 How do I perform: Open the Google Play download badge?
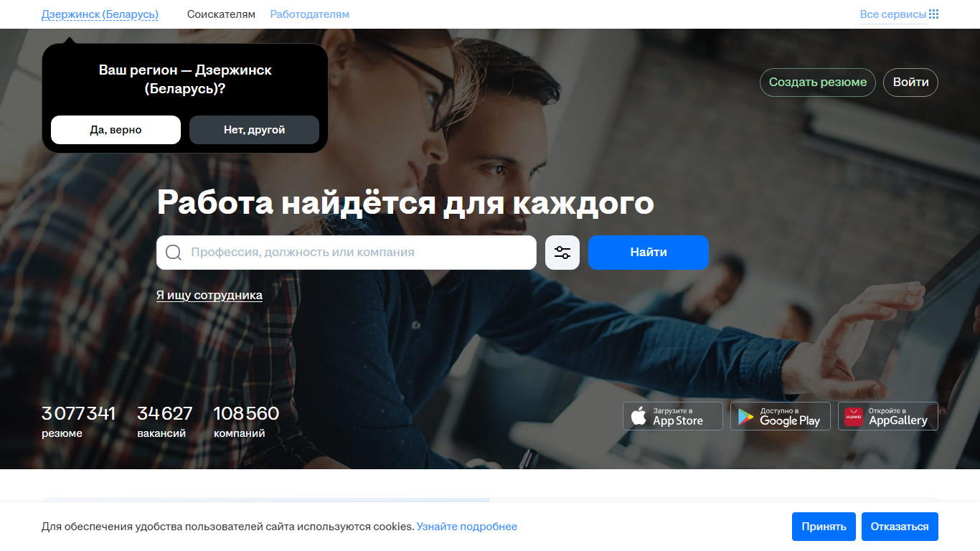click(781, 416)
